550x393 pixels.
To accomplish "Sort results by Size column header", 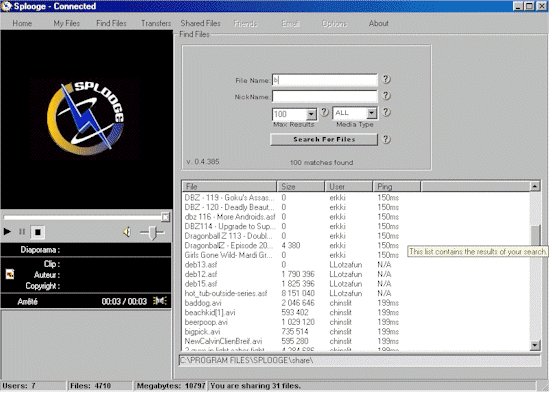I will [x=301, y=187].
